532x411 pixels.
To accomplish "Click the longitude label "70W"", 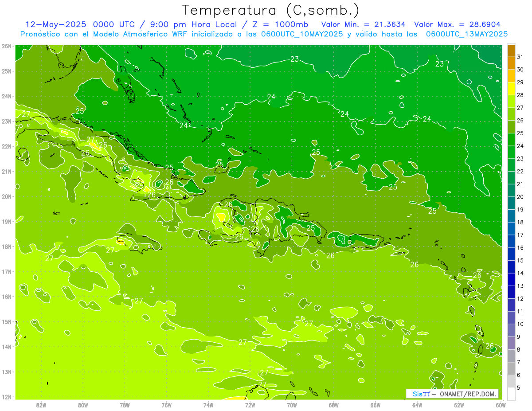I will tap(292, 405).
